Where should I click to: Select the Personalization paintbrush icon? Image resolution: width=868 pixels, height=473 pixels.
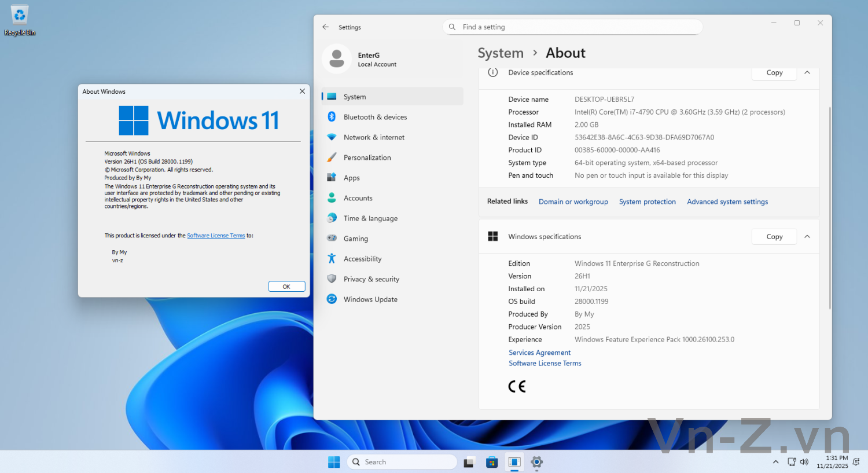332,157
